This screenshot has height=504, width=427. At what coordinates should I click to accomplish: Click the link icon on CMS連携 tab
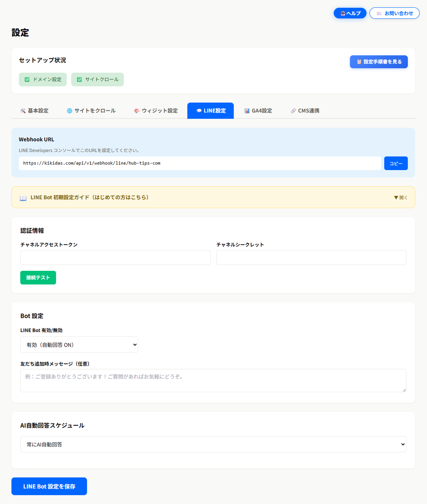coord(293,110)
